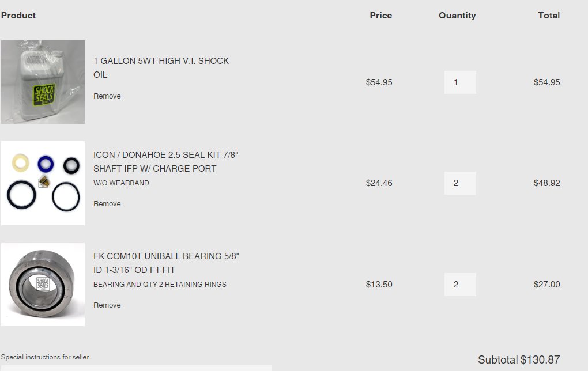This screenshot has height=371, width=588.
Task: Remove the shock oil from cart
Action: click(x=107, y=96)
